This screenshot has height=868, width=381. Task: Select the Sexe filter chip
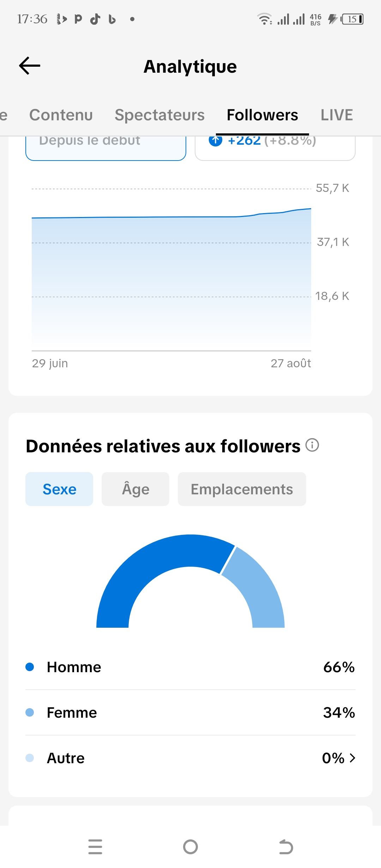(x=59, y=489)
